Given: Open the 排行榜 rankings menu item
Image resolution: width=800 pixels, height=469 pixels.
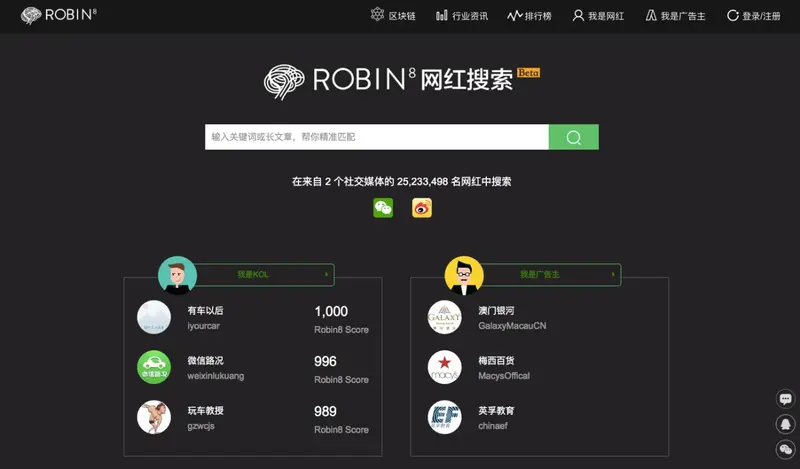Looking at the screenshot, I should tap(531, 16).
